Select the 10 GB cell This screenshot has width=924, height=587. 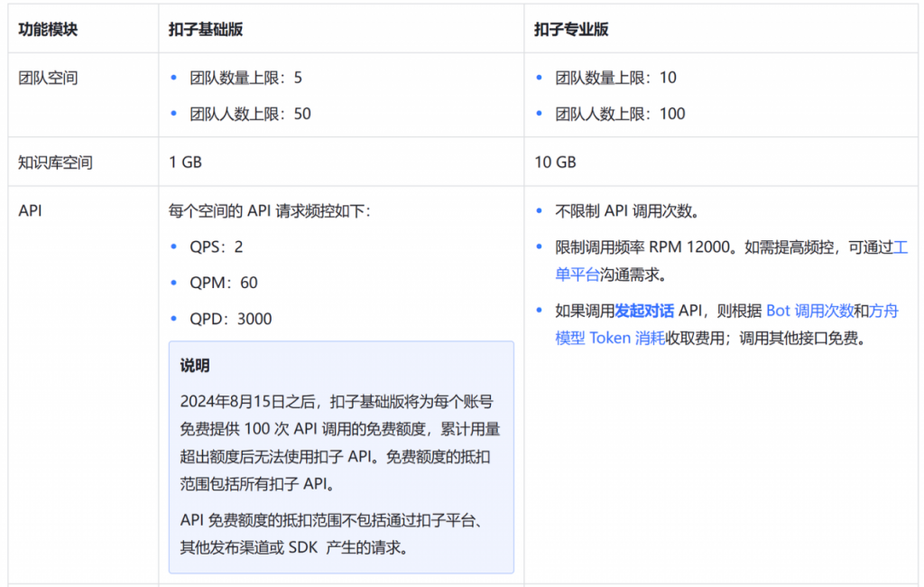click(x=554, y=162)
